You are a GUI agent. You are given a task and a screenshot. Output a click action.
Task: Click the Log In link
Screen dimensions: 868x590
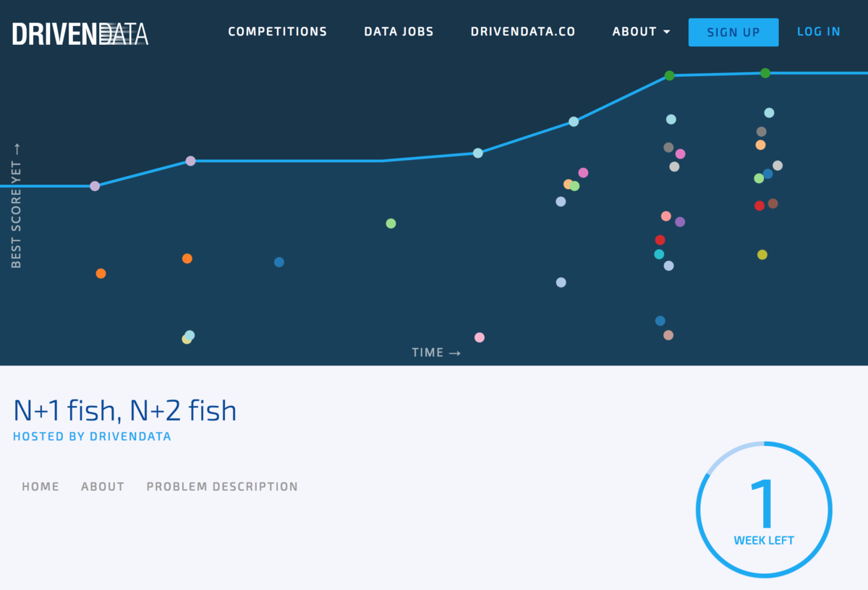[818, 32]
